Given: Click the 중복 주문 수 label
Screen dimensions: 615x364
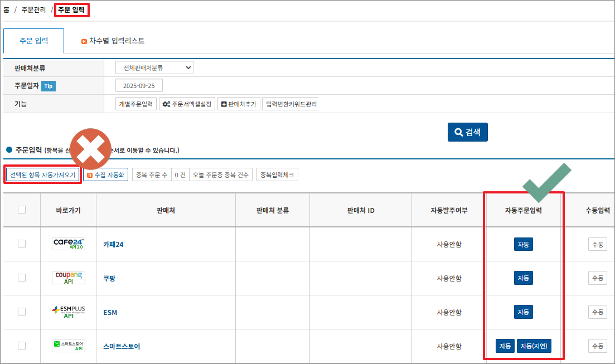Looking at the screenshot, I should pos(152,175).
